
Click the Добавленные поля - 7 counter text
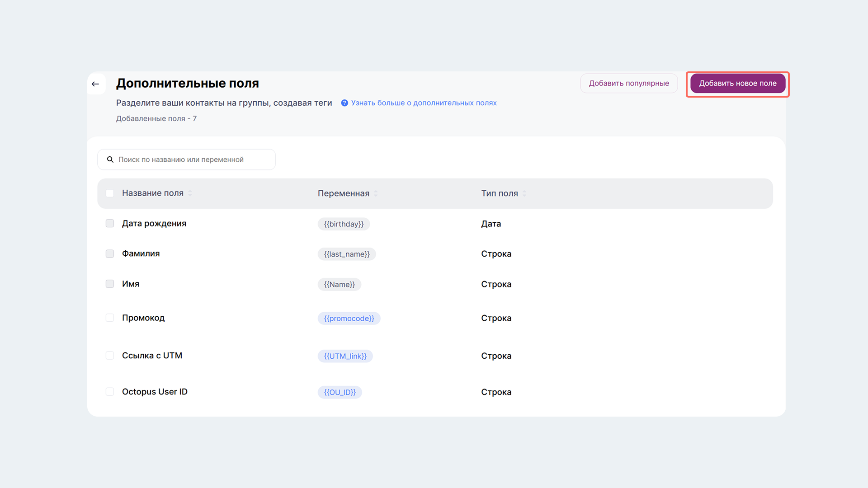156,119
